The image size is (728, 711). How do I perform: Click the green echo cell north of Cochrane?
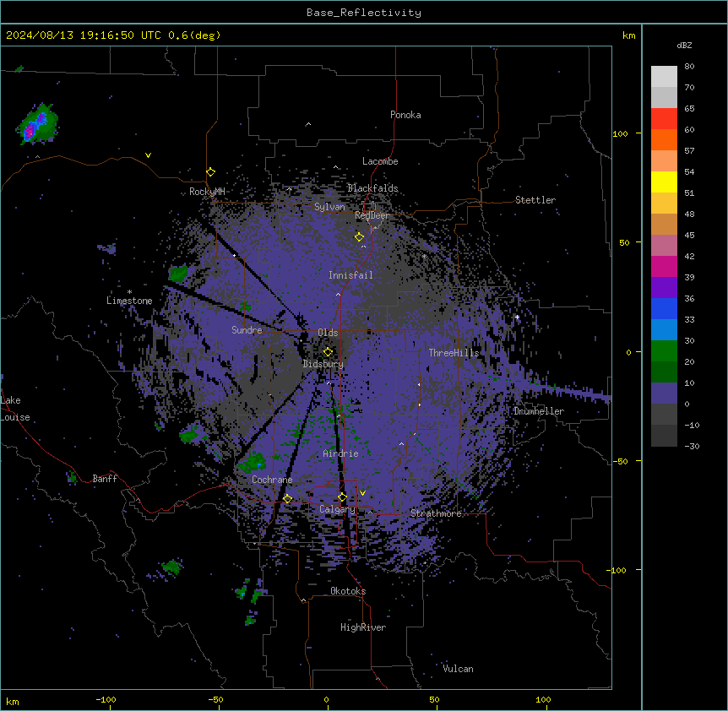(x=254, y=462)
